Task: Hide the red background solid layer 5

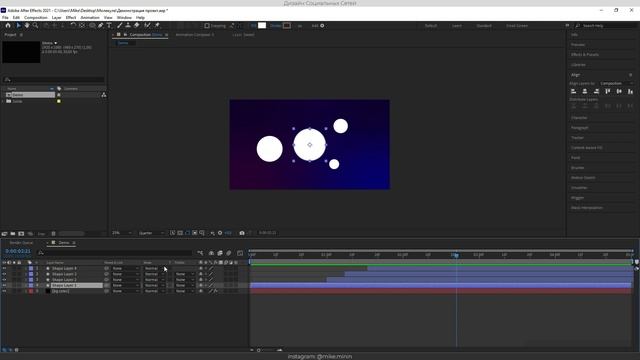Action: (4, 291)
